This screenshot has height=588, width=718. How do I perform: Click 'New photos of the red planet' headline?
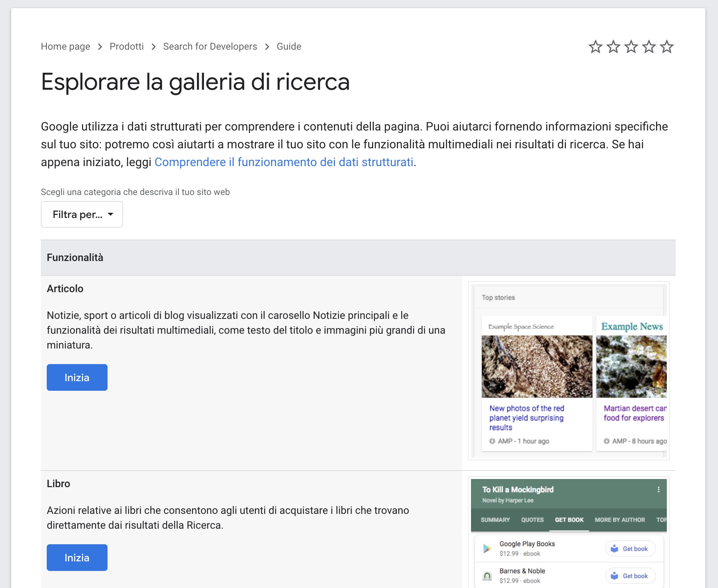click(x=527, y=418)
